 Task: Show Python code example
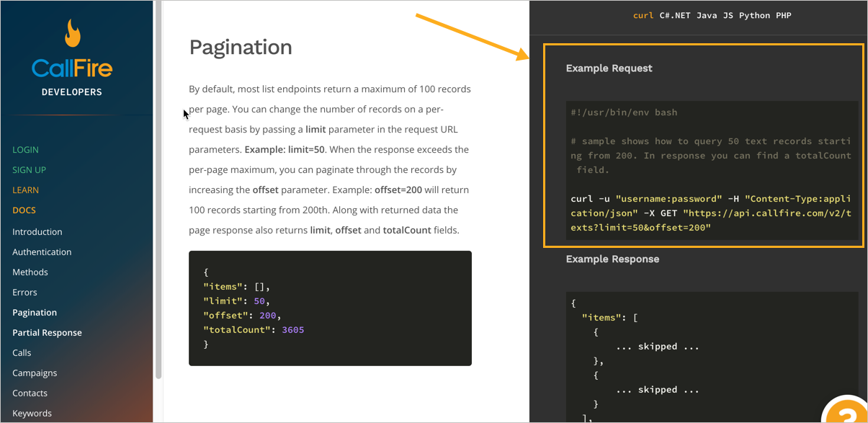pos(754,15)
